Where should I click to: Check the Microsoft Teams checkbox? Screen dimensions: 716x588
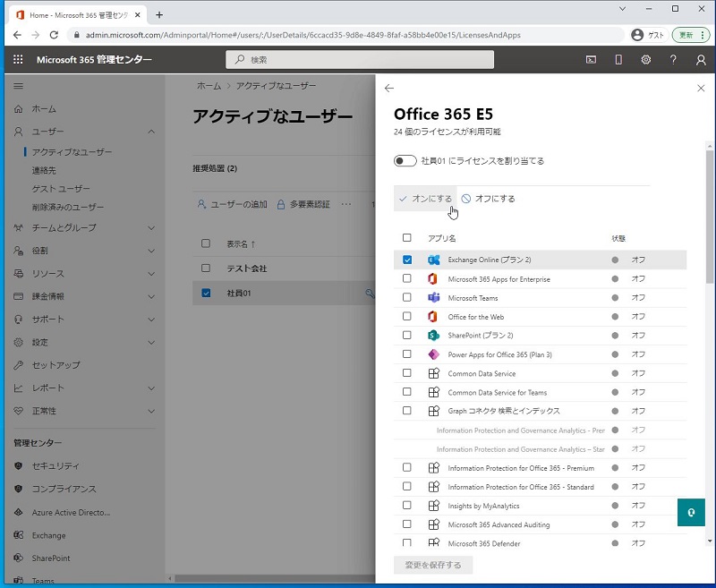[407, 297]
